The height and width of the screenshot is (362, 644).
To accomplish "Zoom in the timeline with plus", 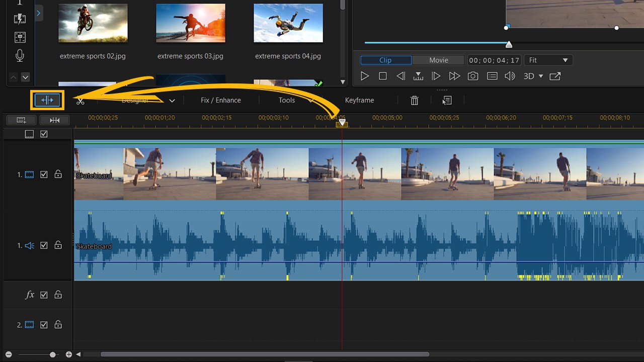I will pos(68,354).
